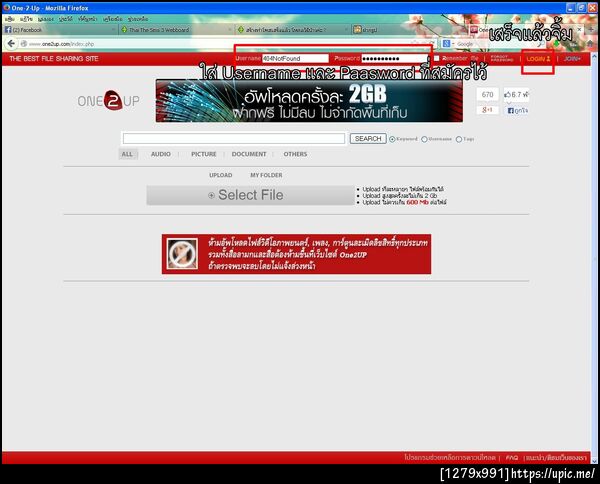Click the Facebook share button below like
600x484 pixels.
(x=517, y=111)
